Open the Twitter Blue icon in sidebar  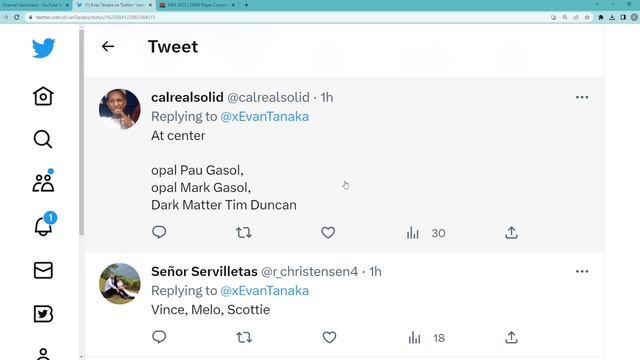(x=43, y=314)
